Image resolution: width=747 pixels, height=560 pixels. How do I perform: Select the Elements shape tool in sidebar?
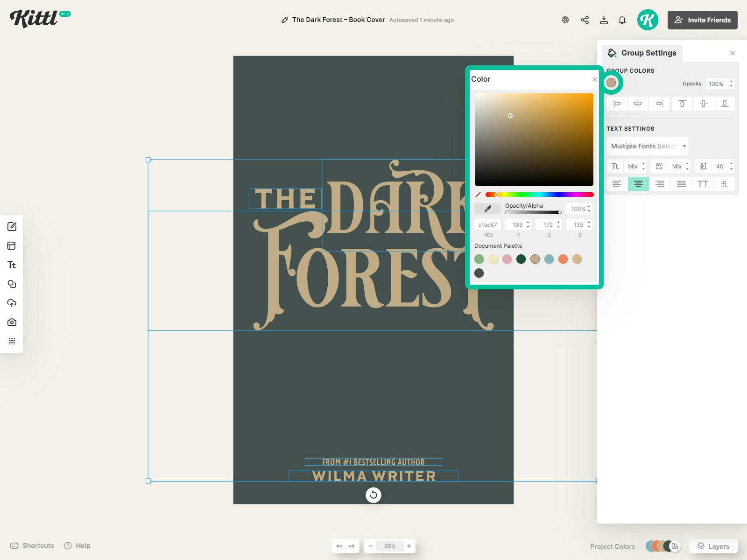point(12,284)
